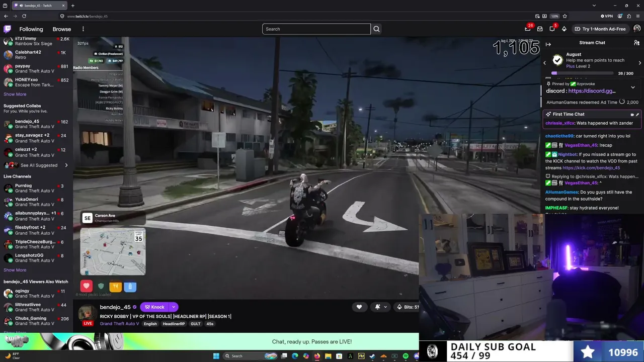Open Chubs_Gaming channel in sidebar
Viewport: 644px width, 362px height.
pyautogui.click(x=35, y=321)
